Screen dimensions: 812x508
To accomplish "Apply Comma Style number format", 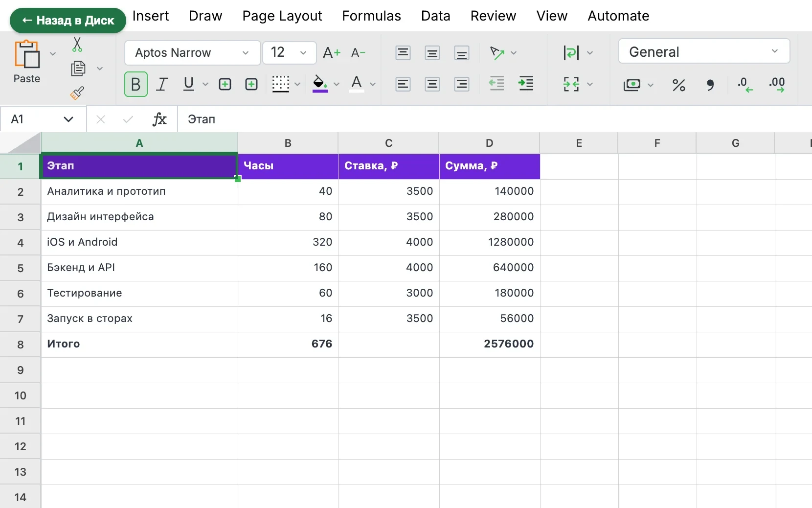I will coord(710,85).
